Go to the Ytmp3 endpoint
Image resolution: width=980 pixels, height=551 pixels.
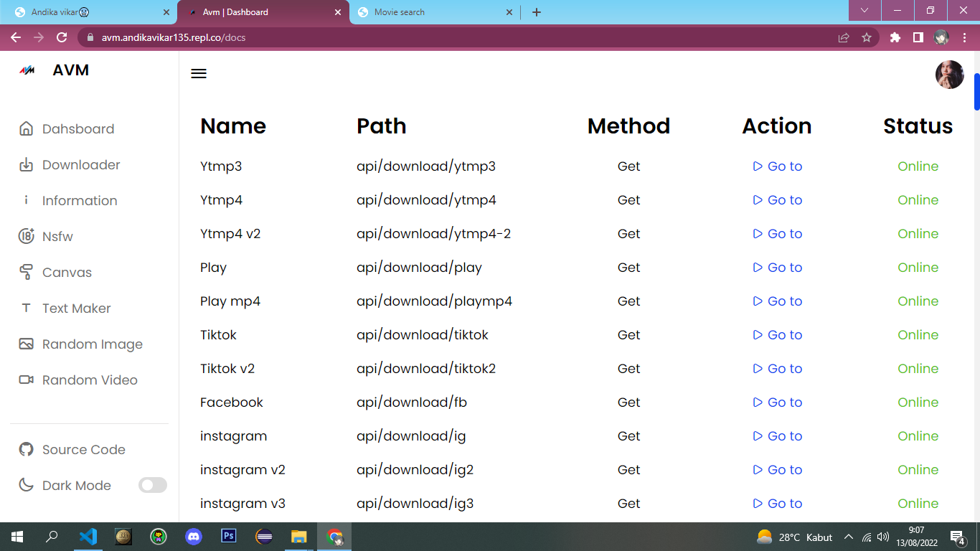[x=778, y=166]
